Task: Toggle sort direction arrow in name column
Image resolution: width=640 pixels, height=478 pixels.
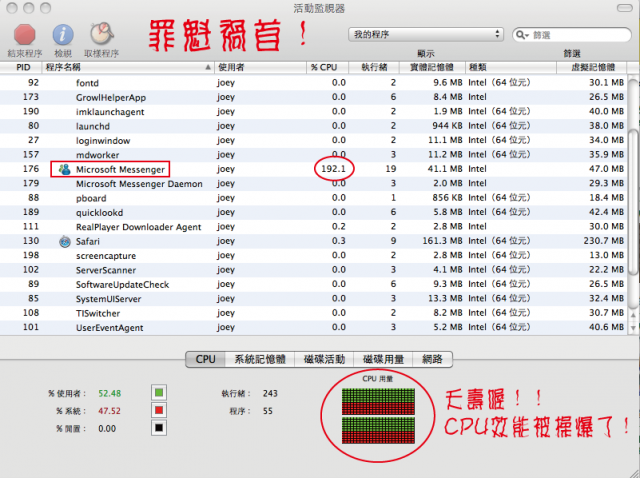Action: pos(208,67)
